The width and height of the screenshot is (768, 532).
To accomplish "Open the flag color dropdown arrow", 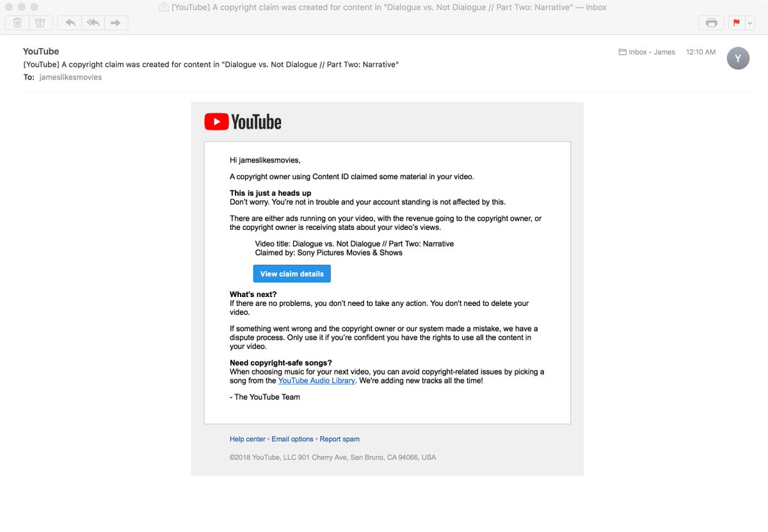I will point(750,22).
